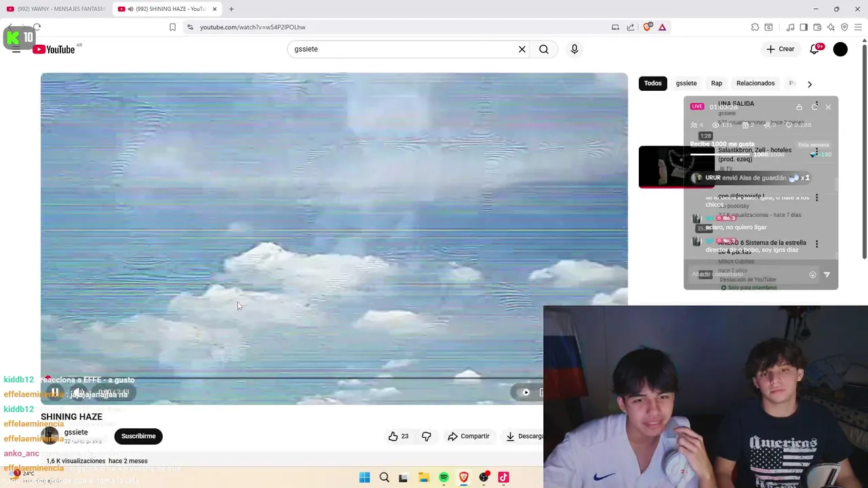Screen dimensions: 868x488
Task: Open Windows taskbar search
Action: pos(384,477)
